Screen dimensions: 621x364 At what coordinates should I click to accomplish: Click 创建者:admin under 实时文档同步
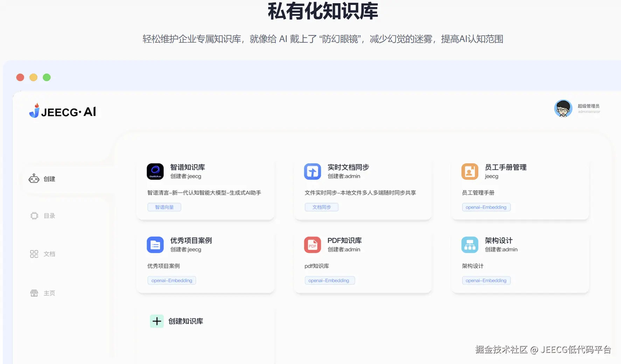(344, 176)
